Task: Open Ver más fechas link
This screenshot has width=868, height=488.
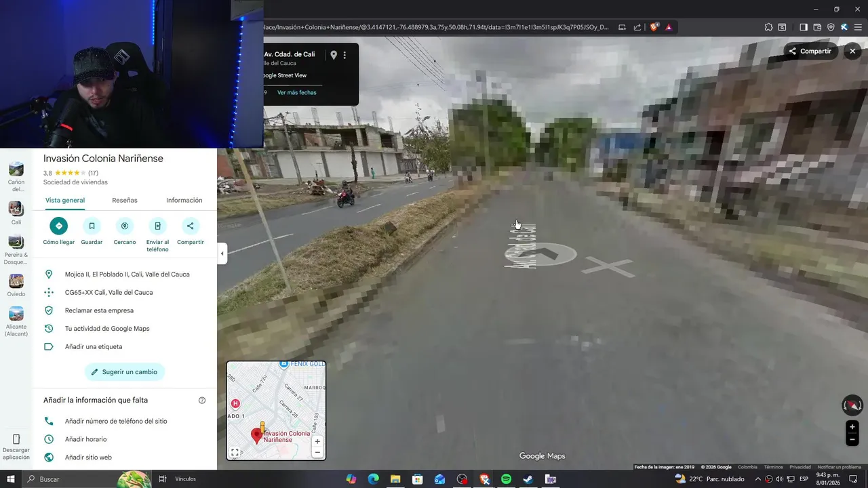Action: tap(297, 92)
